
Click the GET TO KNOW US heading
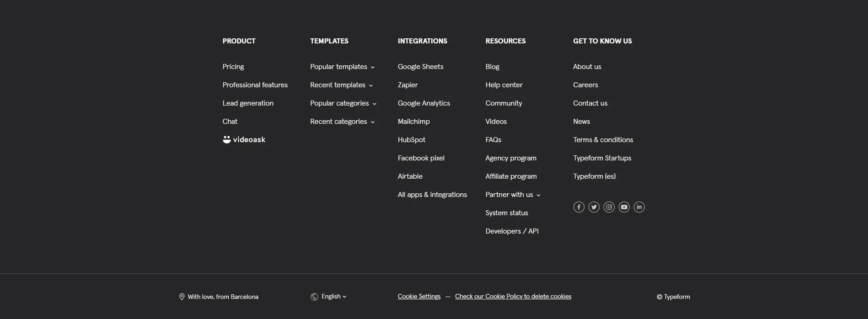click(602, 41)
